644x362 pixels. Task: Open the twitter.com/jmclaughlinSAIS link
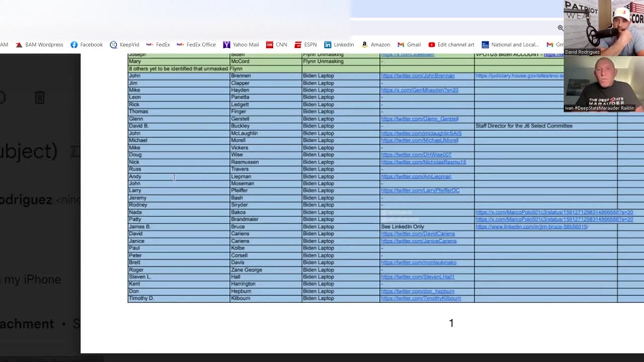421,133
